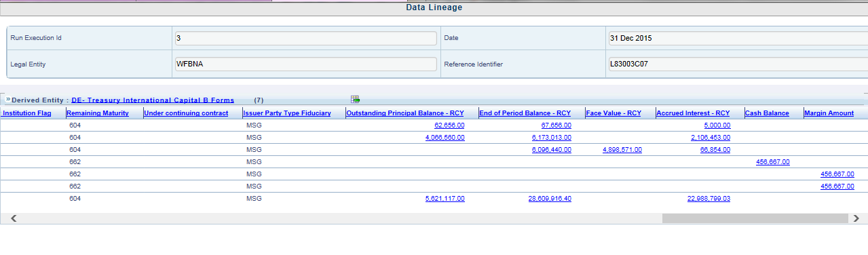This screenshot has height=255, width=868.
Task: Click the export to Excel grid icon
Action: (355, 100)
